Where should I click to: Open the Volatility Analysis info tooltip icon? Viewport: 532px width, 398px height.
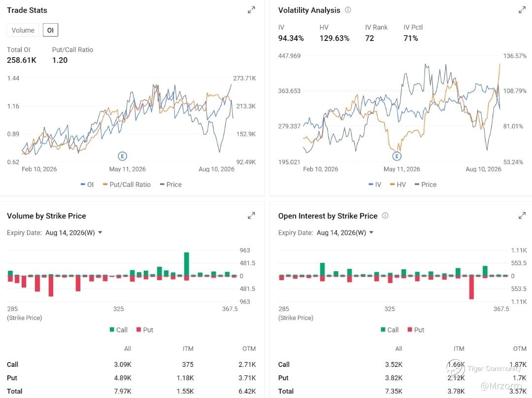point(348,10)
